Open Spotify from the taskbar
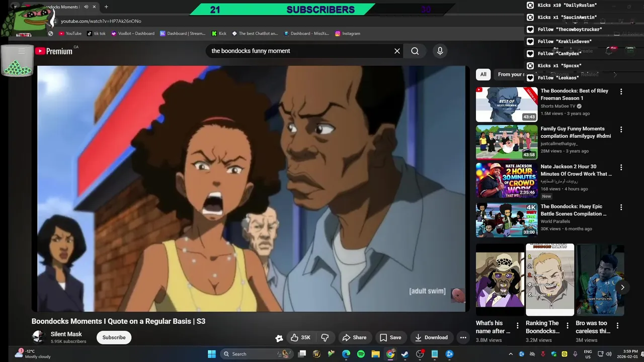Image resolution: width=644 pixels, height=362 pixels. coord(361,354)
